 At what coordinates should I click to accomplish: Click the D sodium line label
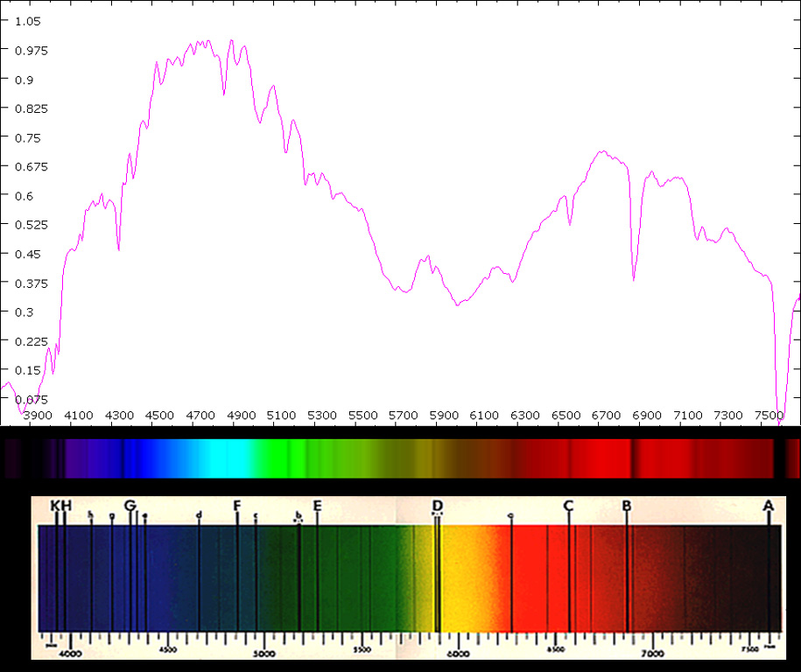(x=438, y=506)
